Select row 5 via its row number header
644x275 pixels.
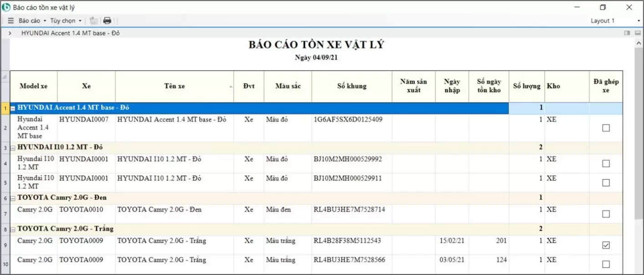(x=5, y=182)
